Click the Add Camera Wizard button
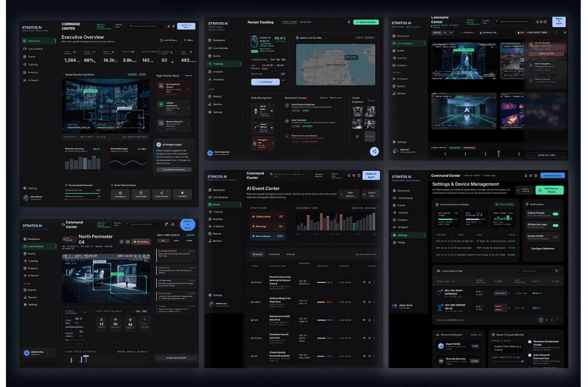588x387 pixels. pos(550,190)
